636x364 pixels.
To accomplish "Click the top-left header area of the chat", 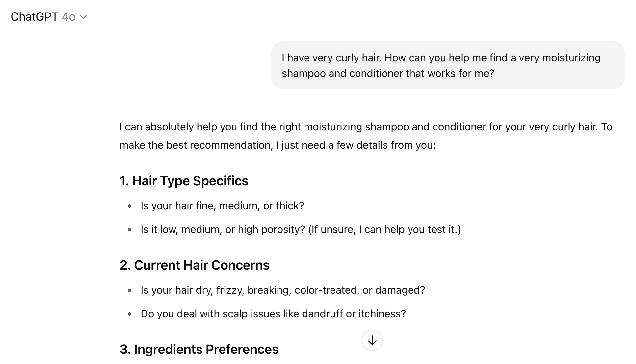I will (x=48, y=17).
